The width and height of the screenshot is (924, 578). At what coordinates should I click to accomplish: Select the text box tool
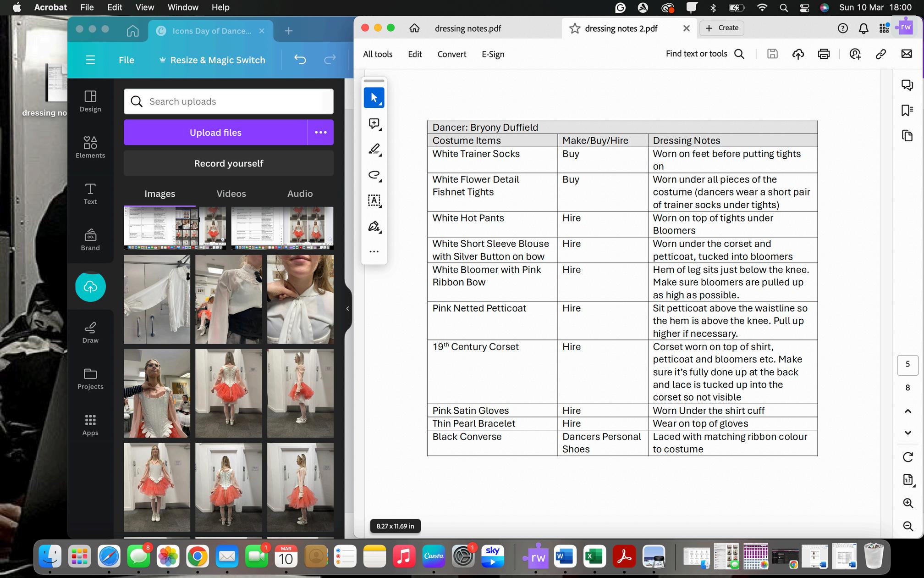[x=374, y=200]
